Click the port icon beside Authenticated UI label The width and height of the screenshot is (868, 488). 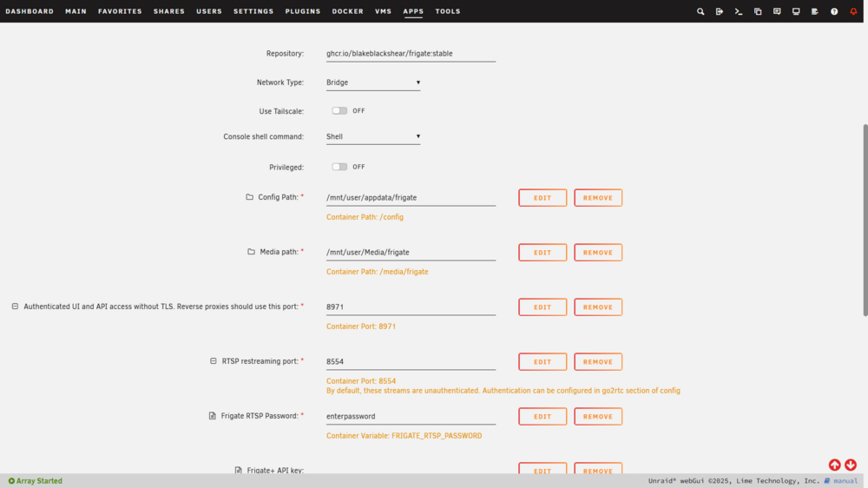coord(15,306)
